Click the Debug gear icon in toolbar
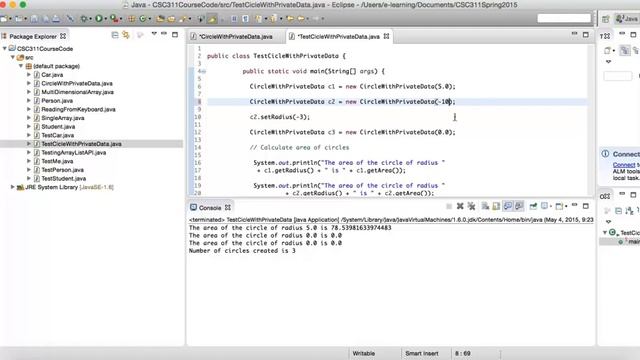 [x=84, y=19]
